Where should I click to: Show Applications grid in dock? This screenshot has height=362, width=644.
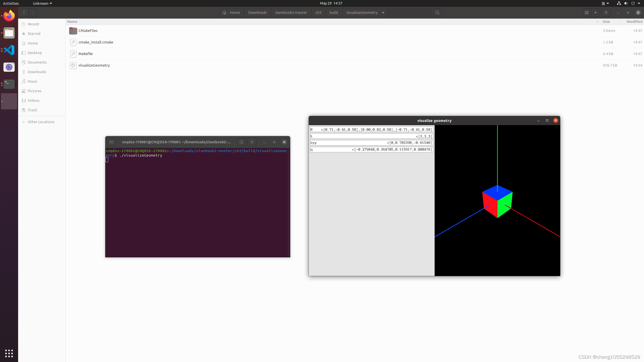9,353
